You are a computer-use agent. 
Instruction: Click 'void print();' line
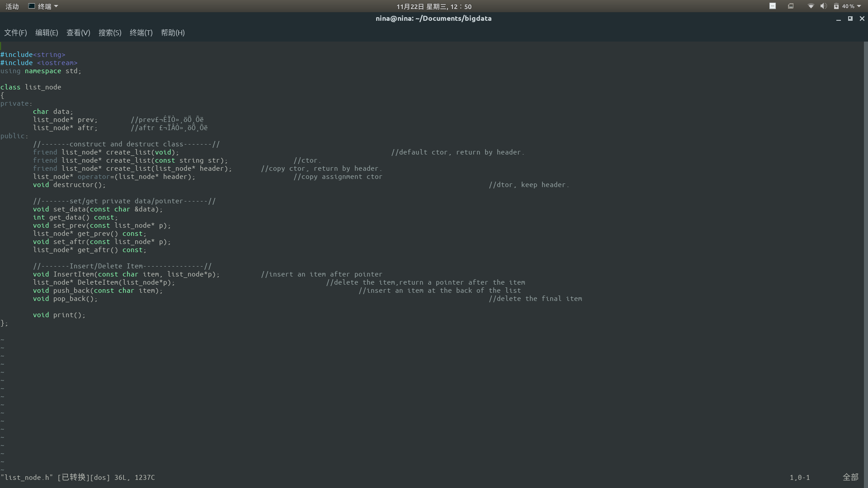tap(59, 315)
